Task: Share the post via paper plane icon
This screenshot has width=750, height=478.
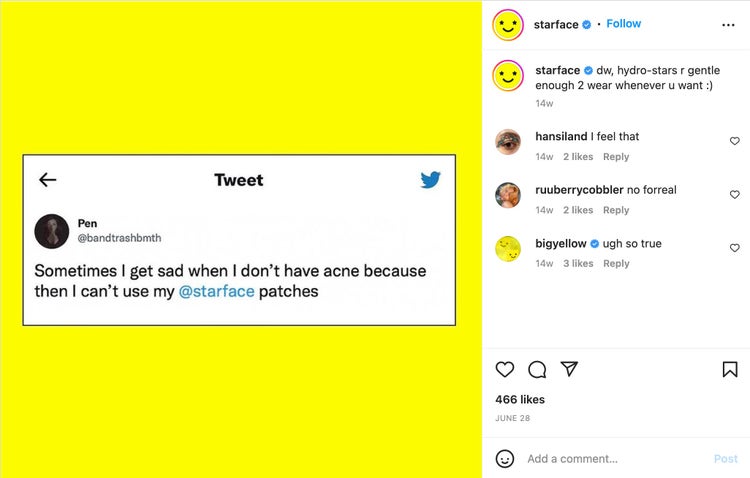Action: 569,369
